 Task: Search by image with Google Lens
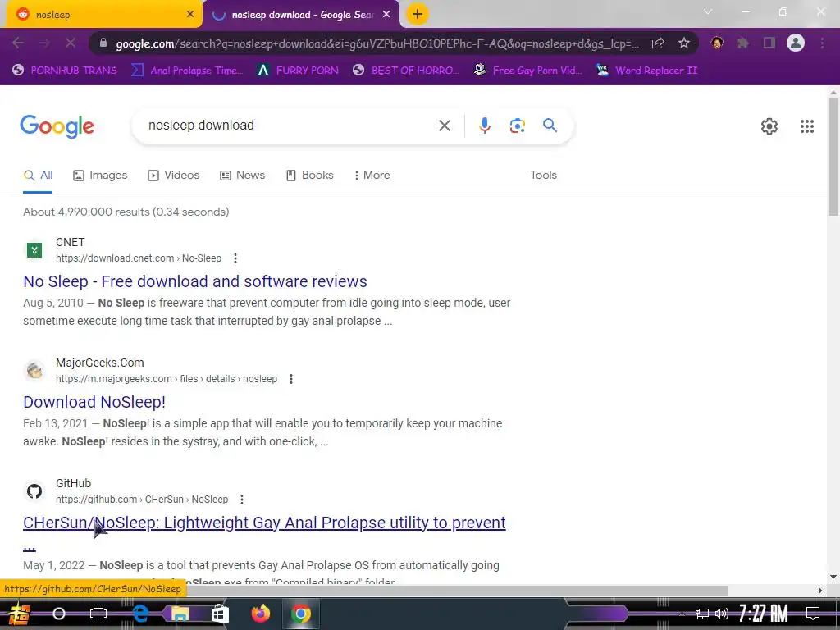coord(517,126)
